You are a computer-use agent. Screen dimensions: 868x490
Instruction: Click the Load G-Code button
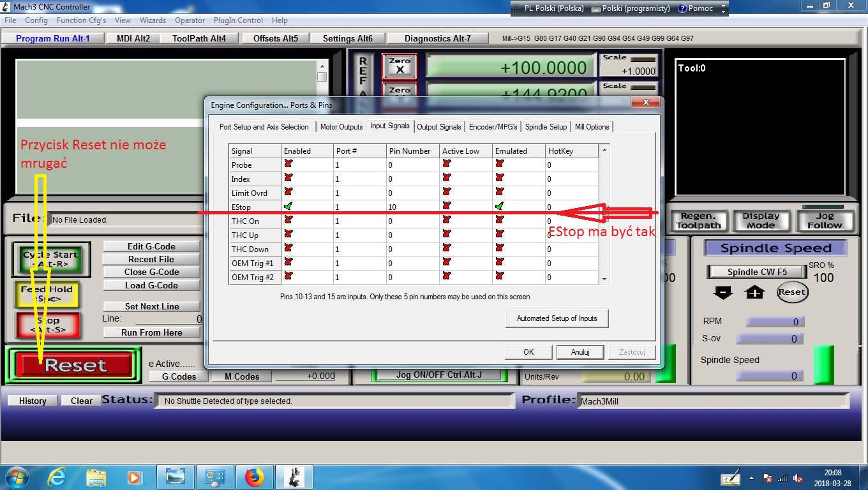(x=151, y=285)
